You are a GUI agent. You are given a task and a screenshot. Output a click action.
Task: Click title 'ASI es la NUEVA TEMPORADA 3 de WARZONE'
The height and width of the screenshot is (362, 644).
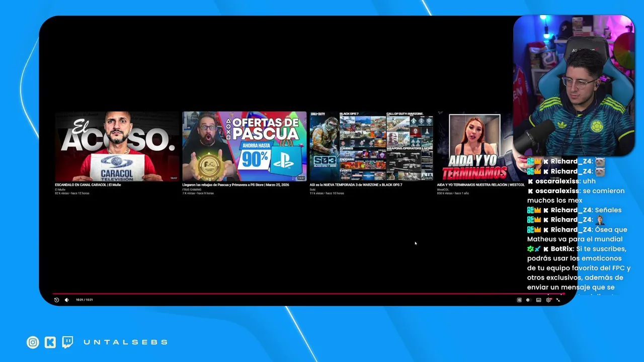click(x=356, y=185)
